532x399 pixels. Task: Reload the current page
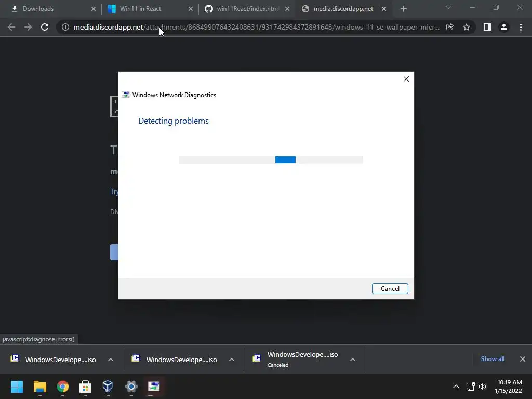tap(45, 27)
